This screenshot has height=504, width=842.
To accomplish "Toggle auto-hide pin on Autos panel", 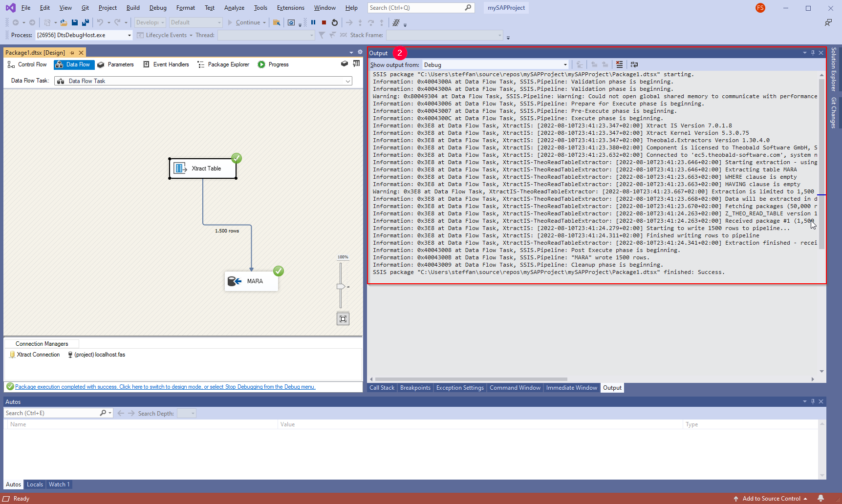I will coord(813,401).
